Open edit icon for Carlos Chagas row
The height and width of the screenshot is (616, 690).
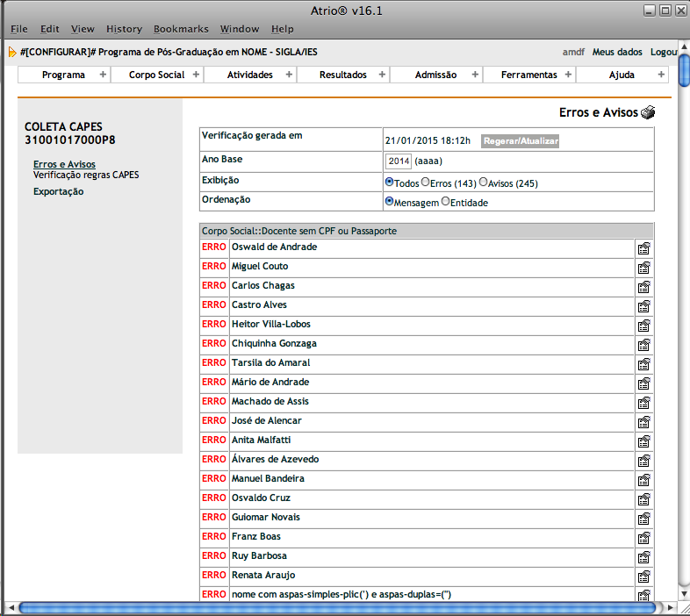643,287
